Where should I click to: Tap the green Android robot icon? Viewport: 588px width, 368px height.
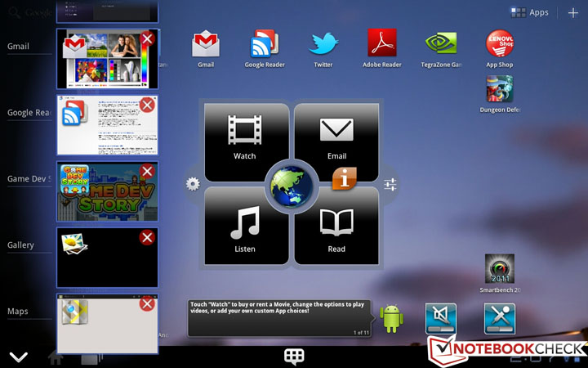(391, 318)
